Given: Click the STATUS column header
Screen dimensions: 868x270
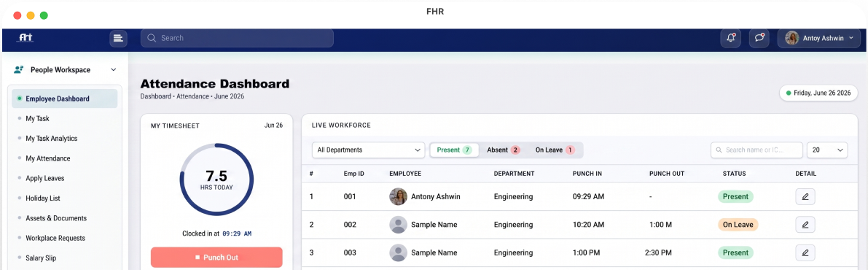Looking at the screenshot, I should click(734, 174).
